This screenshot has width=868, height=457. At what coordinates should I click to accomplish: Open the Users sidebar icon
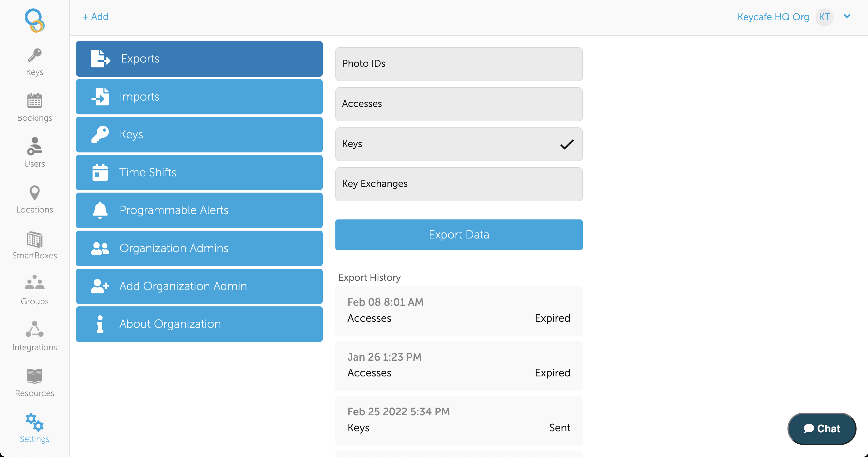[x=34, y=146]
